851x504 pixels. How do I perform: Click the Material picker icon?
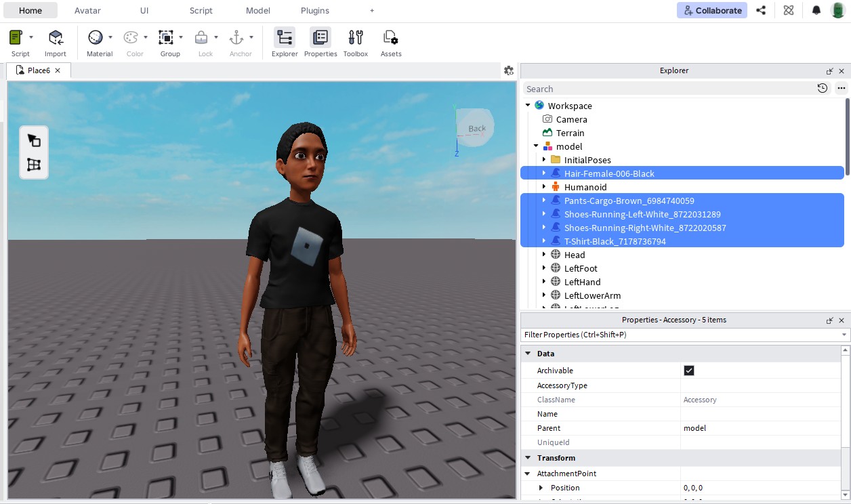(96, 37)
